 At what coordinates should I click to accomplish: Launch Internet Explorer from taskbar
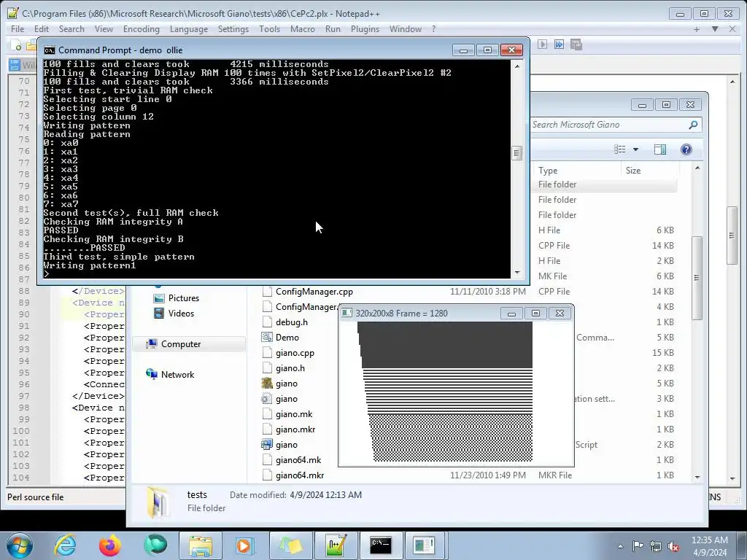(x=65, y=545)
